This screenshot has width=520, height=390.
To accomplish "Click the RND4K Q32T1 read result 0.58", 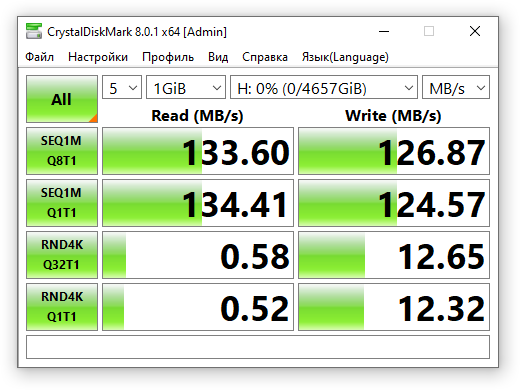I will [198, 255].
